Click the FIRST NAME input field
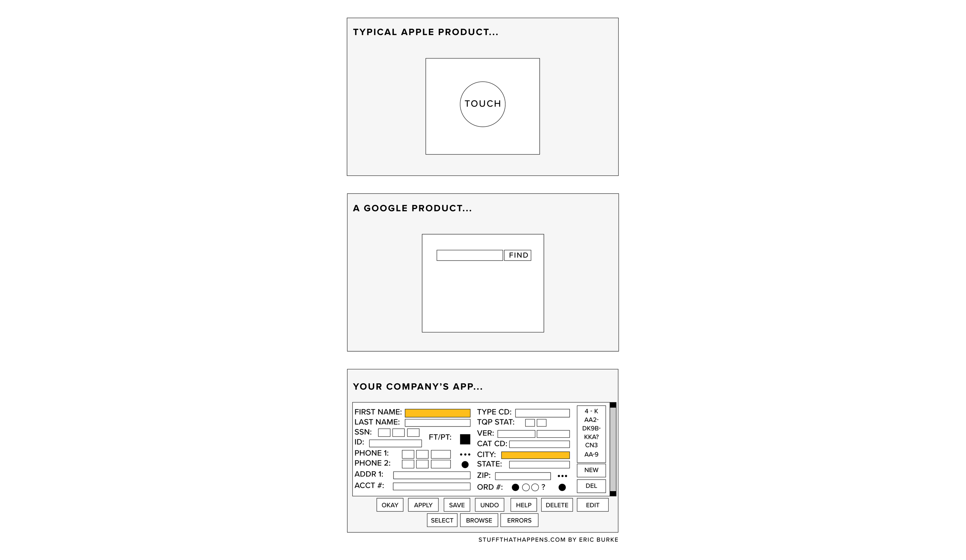Screen dimensions: 966x560 tap(439, 412)
